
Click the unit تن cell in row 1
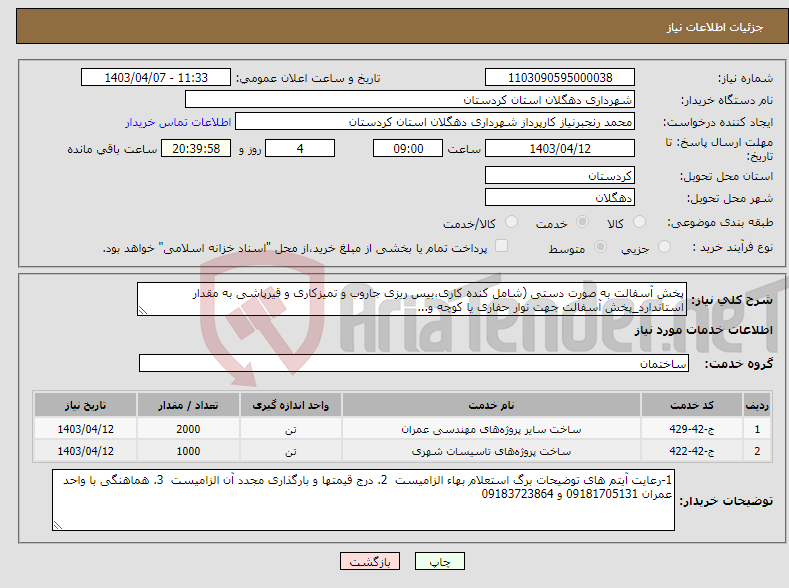pyautogui.click(x=291, y=429)
